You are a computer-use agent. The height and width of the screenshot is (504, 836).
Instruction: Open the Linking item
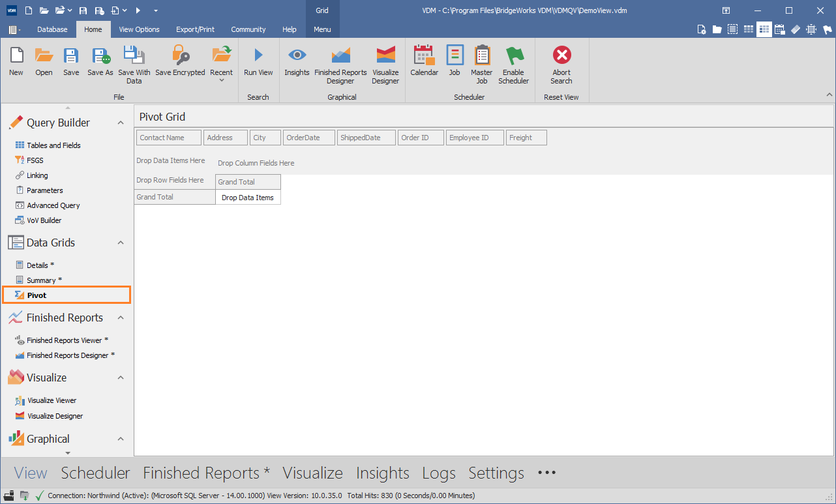(x=37, y=175)
